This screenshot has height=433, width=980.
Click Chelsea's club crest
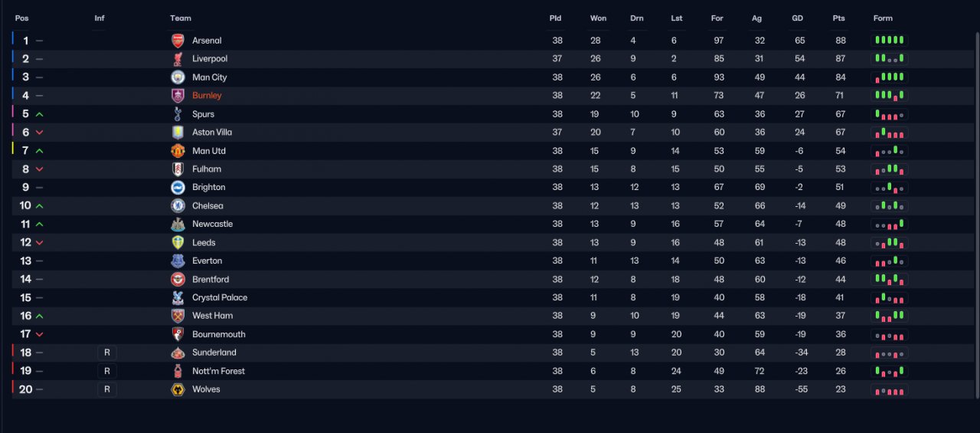pos(178,205)
